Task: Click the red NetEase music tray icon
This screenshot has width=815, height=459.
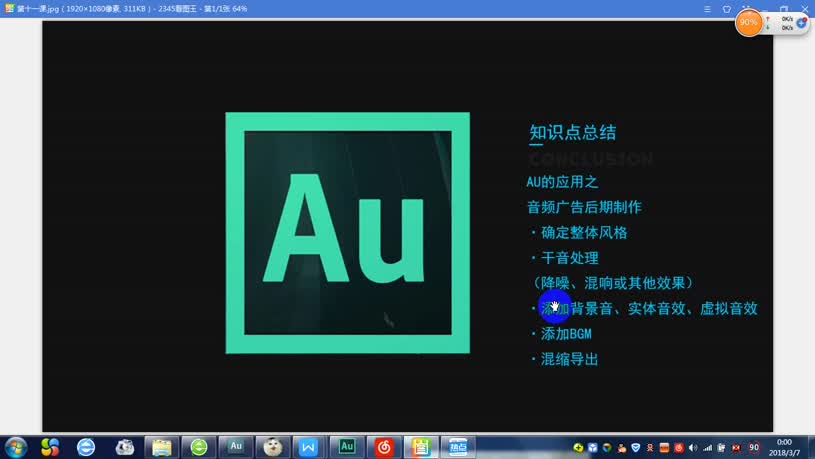Action: [x=679, y=448]
